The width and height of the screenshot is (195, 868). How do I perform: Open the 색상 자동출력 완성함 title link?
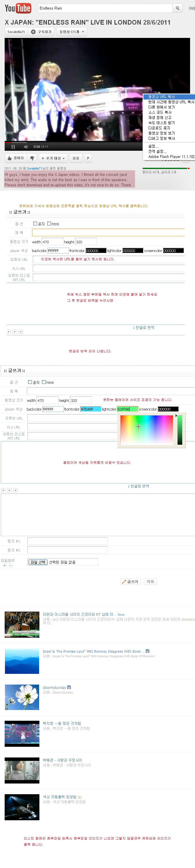tap(60, 797)
